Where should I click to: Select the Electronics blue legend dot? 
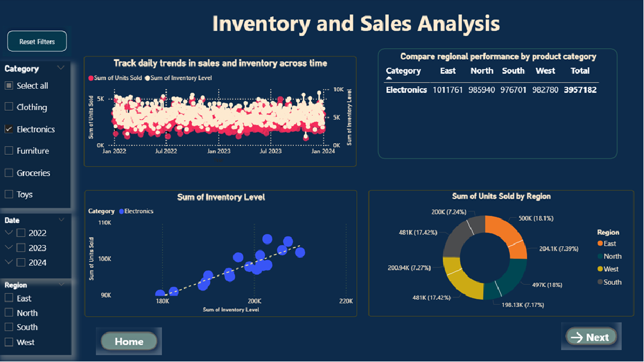point(121,212)
